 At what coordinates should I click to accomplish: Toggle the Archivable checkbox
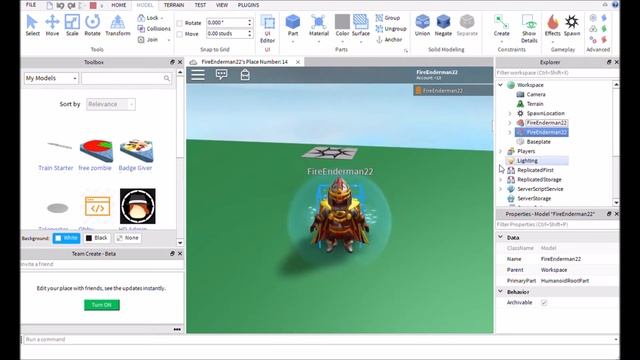pyautogui.click(x=544, y=302)
